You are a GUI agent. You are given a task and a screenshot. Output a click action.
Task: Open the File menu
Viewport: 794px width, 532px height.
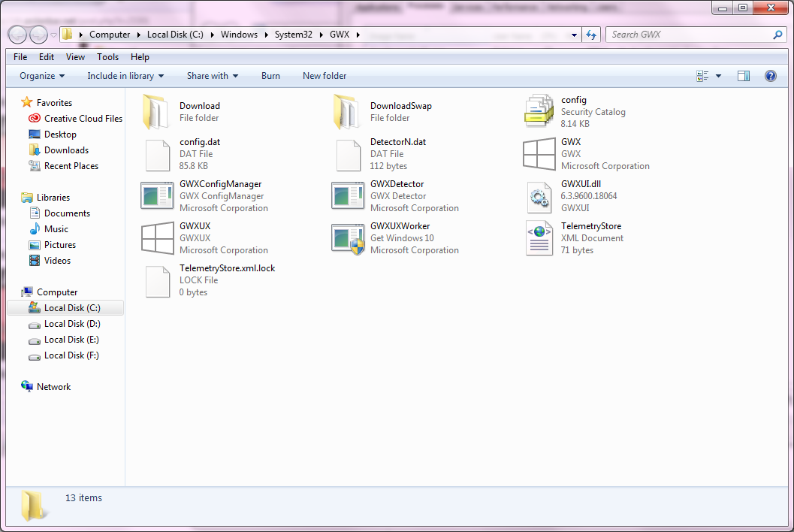[x=20, y=57]
